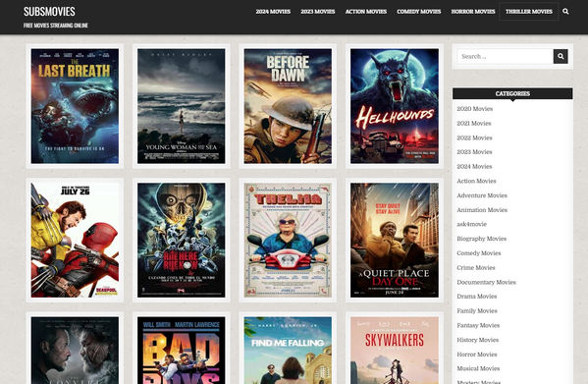Click the header search magnifier icon
Viewport: 588px width, 384px height.
click(x=565, y=12)
